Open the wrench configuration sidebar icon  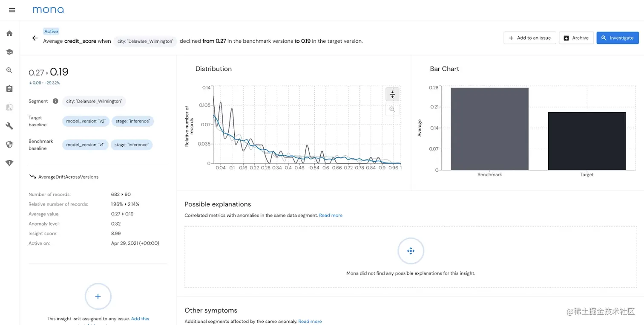click(x=9, y=126)
